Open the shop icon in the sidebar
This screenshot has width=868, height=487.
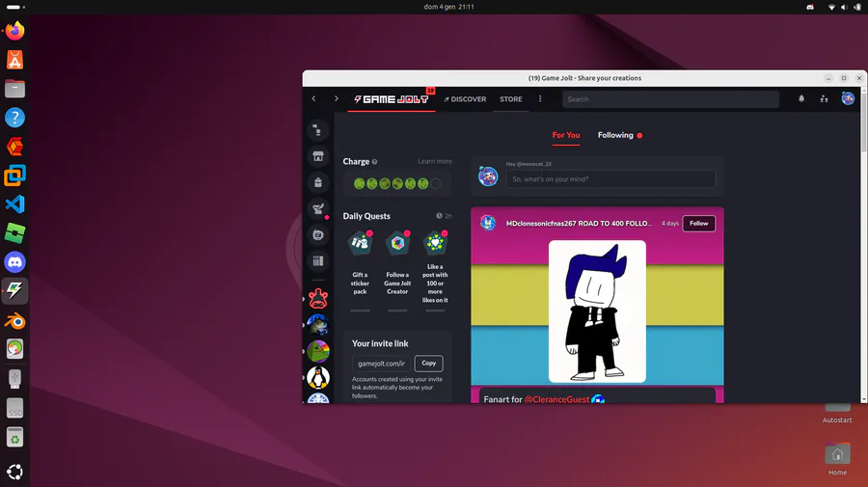point(318,156)
